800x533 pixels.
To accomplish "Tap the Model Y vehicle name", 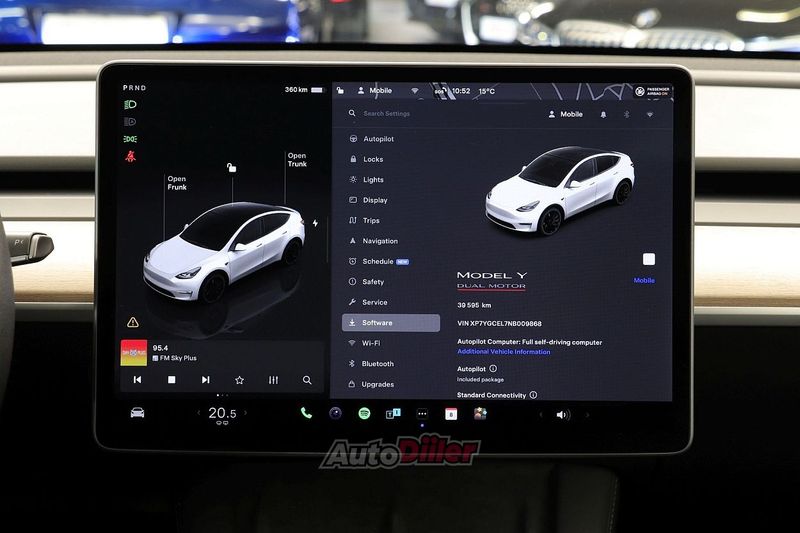I will click(x=492, y=275).
